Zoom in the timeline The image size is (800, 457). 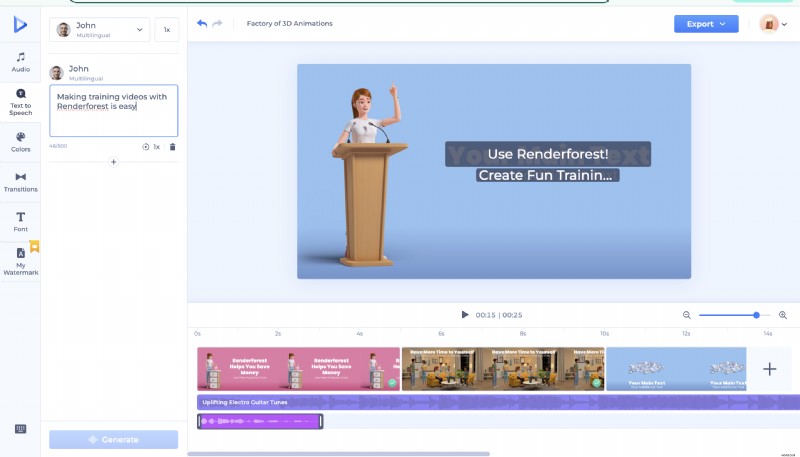point(783,315)
